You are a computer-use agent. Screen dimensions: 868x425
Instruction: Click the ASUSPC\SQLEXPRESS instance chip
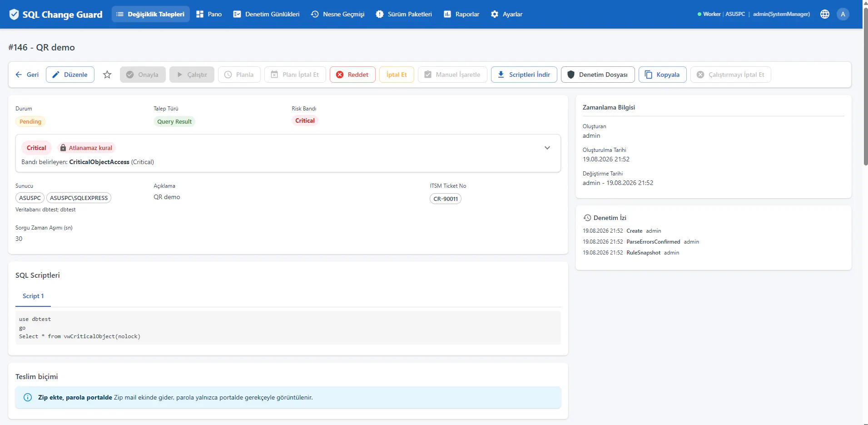(79, 198)
